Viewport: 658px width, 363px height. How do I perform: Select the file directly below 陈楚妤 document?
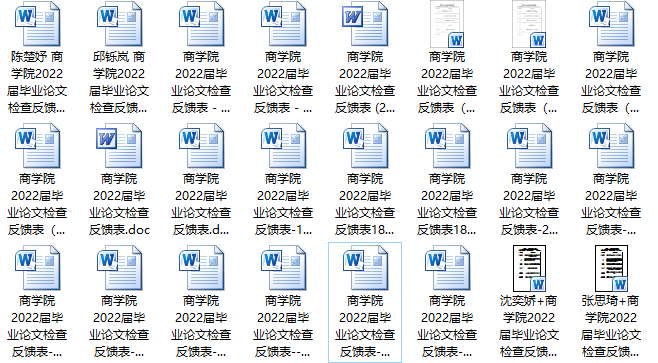(37, 146)
